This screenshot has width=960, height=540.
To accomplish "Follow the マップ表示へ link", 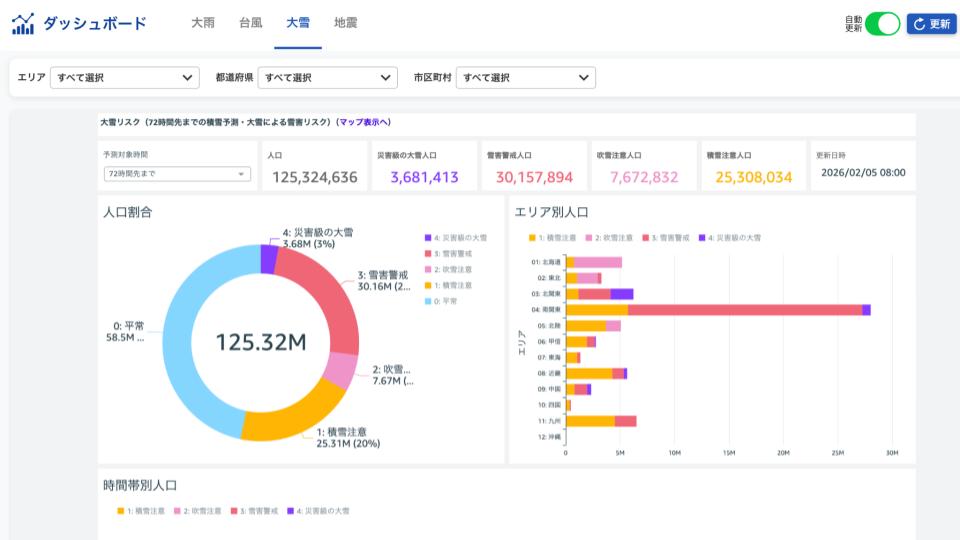I will point(364,122).
